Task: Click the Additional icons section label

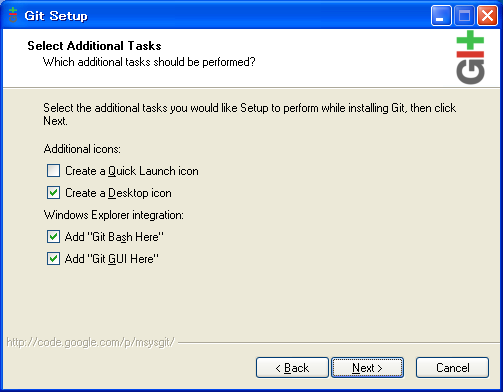Action: click(x=82, y=149)
